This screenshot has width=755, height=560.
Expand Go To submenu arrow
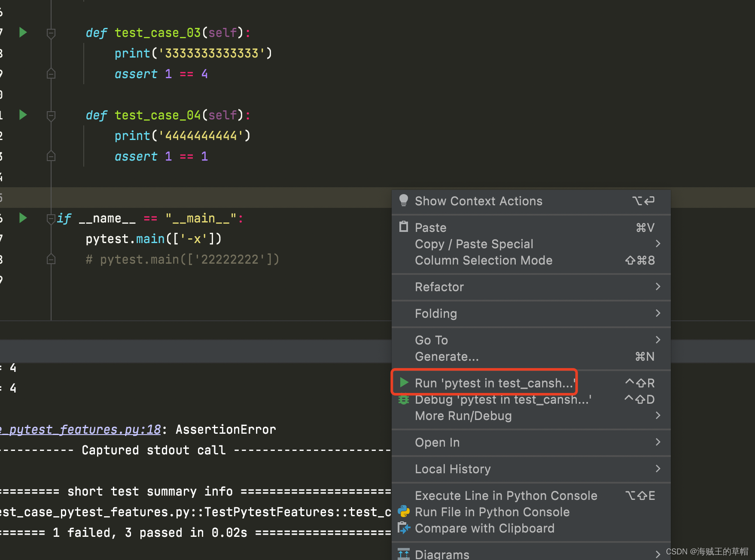[658, 340]
